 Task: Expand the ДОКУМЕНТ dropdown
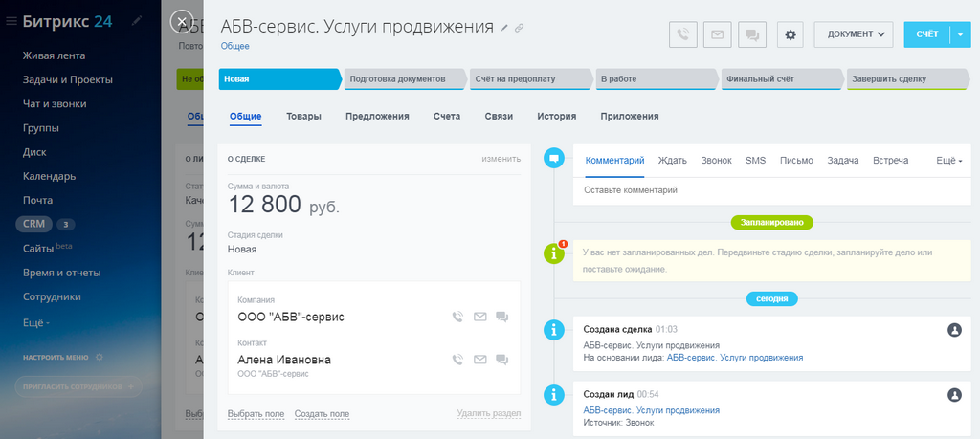point(853,34)
